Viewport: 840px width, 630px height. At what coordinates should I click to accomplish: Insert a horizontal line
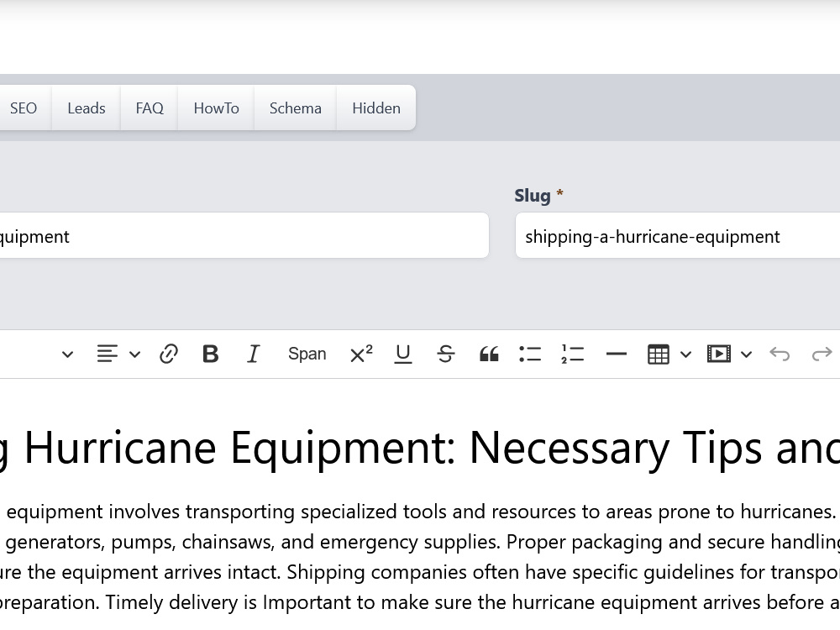(x=616, y=354)
